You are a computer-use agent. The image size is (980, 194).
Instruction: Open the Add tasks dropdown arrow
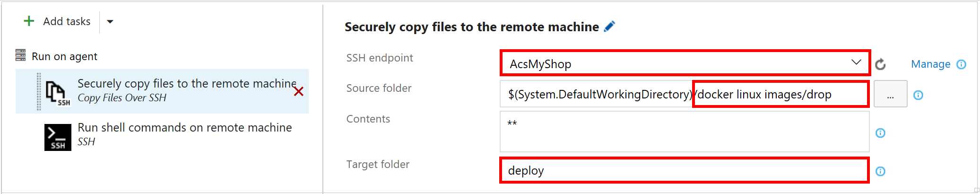[110, 22]
